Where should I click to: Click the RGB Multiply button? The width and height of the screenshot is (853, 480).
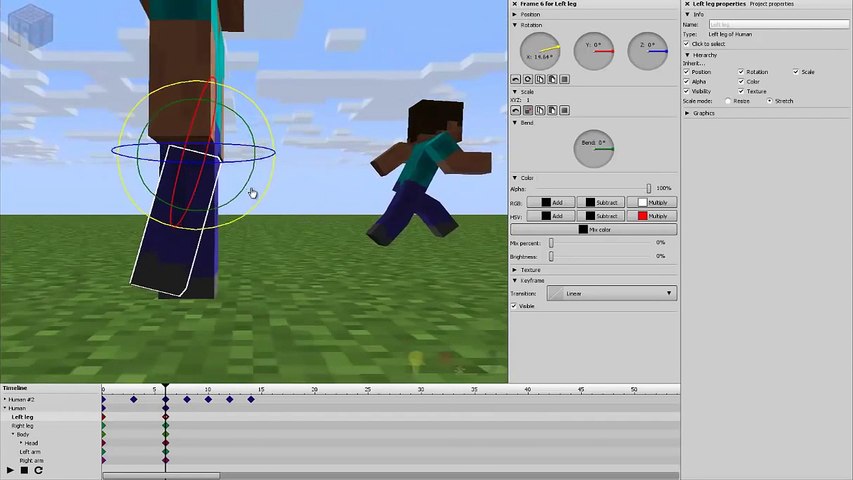click(652, 202)
